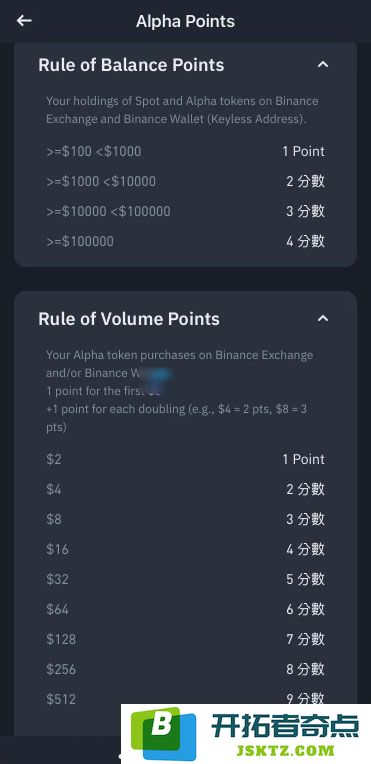371x764 pixels.
Task: Tap the Rule of Volume Points heading
Action: pos(129,319)
